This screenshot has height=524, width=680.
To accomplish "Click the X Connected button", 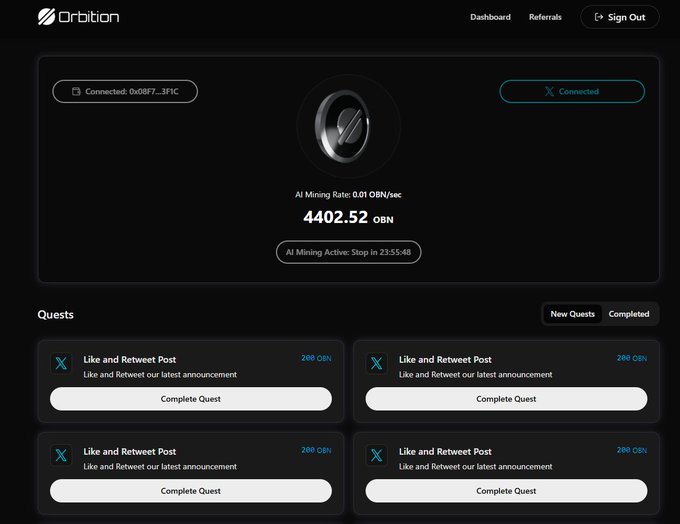I will [572, 92].
